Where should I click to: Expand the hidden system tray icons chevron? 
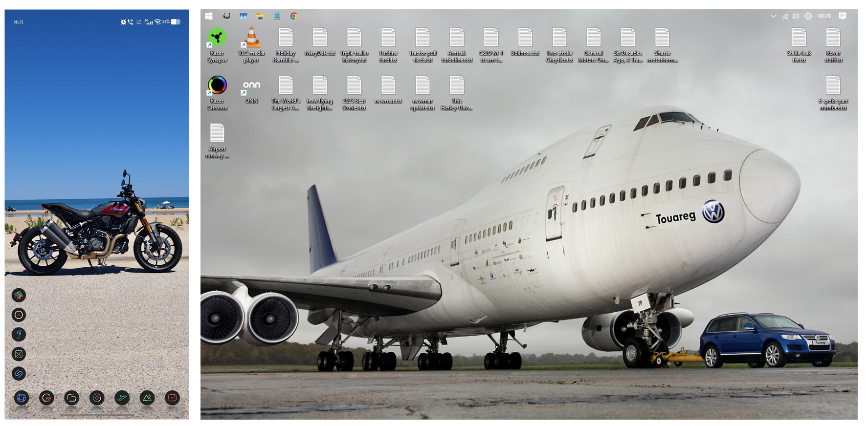pos(773,16)
